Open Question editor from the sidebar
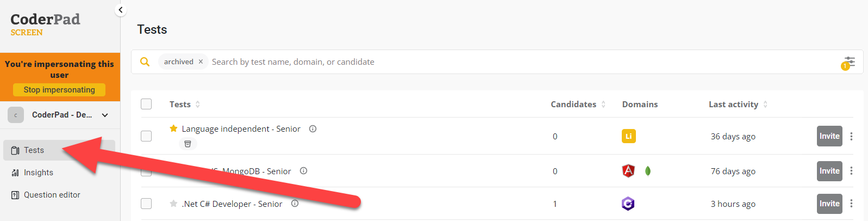 [52, 195]
